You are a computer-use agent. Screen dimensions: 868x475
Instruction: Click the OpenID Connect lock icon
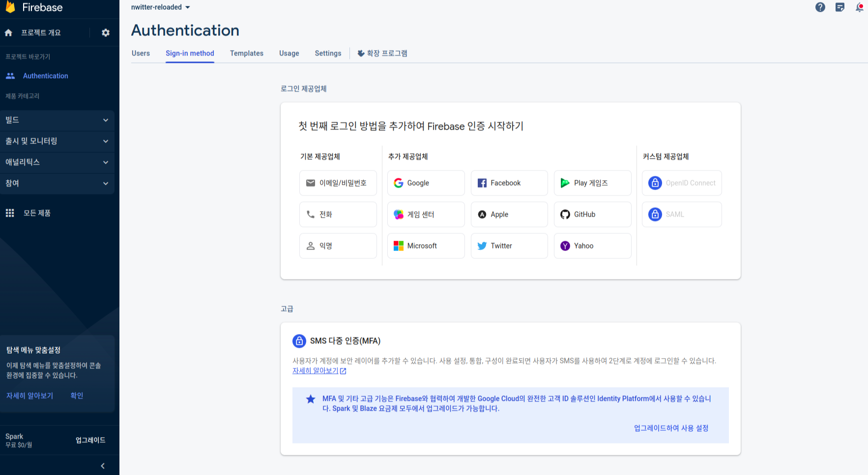655,183
